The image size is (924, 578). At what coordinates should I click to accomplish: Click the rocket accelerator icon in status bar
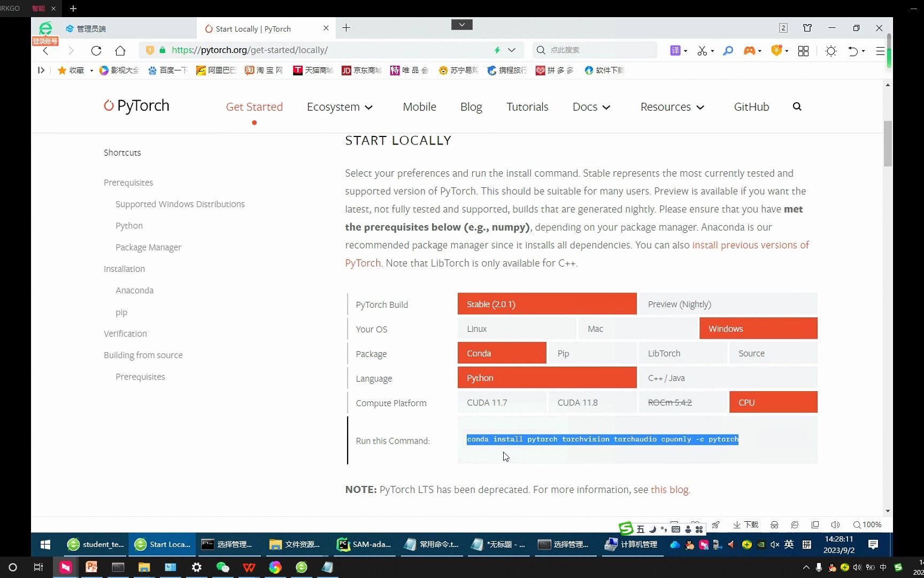[715, 525]
